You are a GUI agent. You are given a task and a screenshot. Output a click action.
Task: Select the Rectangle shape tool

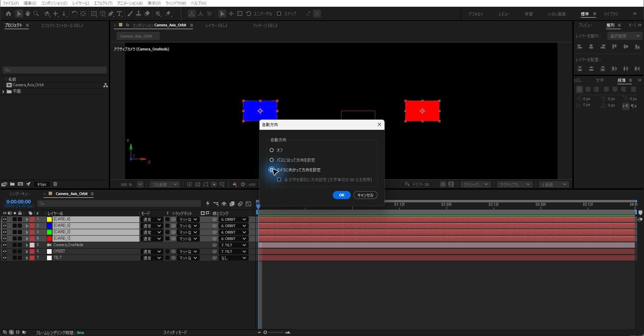click(94, 14)
